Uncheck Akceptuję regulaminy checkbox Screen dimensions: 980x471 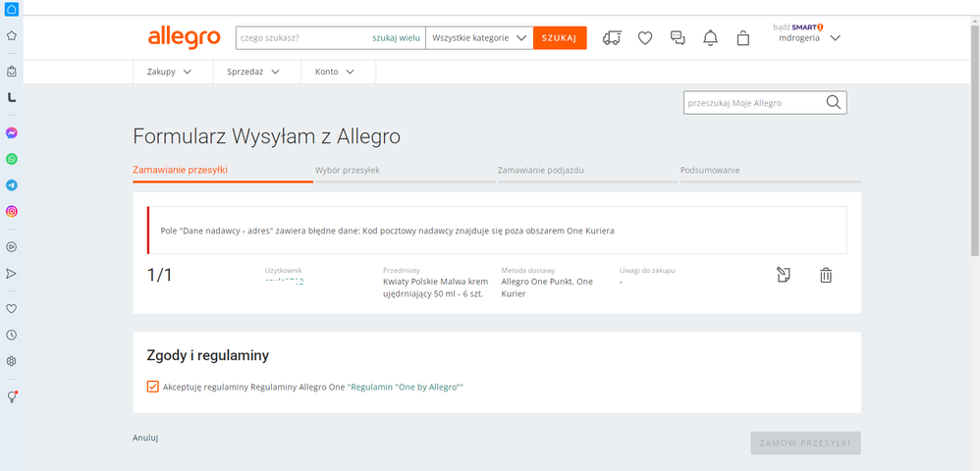tap(152, 387)
